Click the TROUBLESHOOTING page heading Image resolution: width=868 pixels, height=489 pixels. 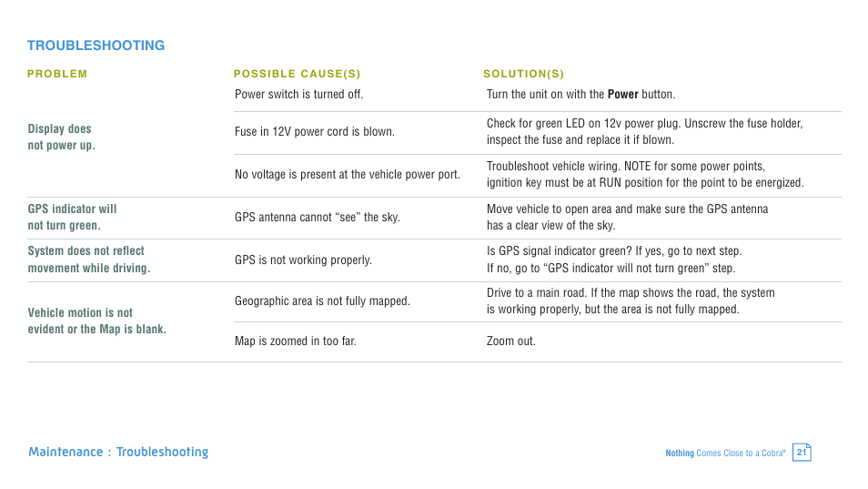pyautogui.click(x=96, y=46)
